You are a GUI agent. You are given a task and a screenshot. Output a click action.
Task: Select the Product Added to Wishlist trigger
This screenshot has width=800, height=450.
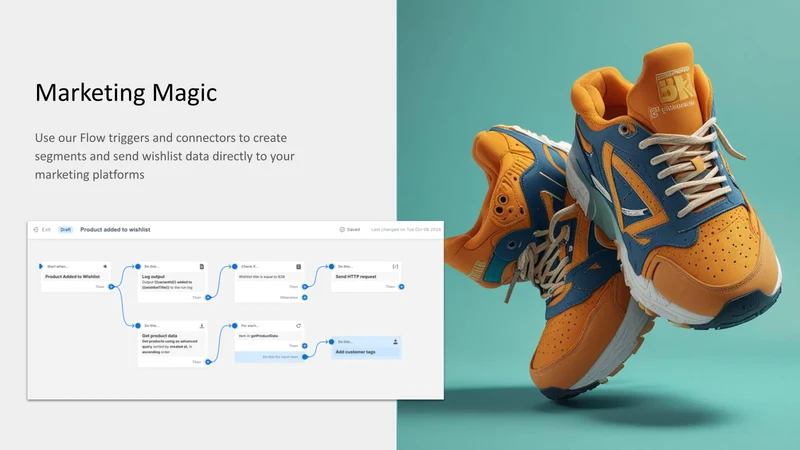(x=72, y=277)
